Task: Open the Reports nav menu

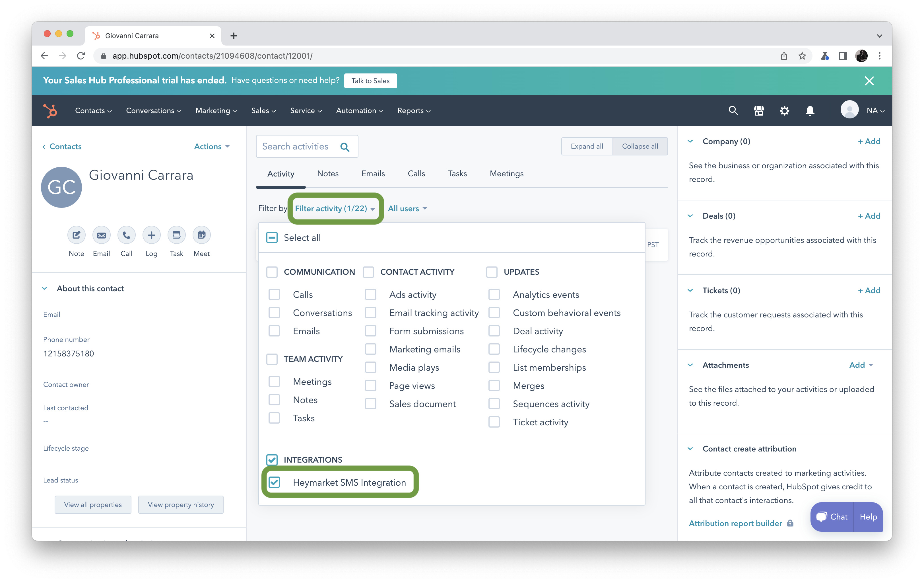Action: 414,111
